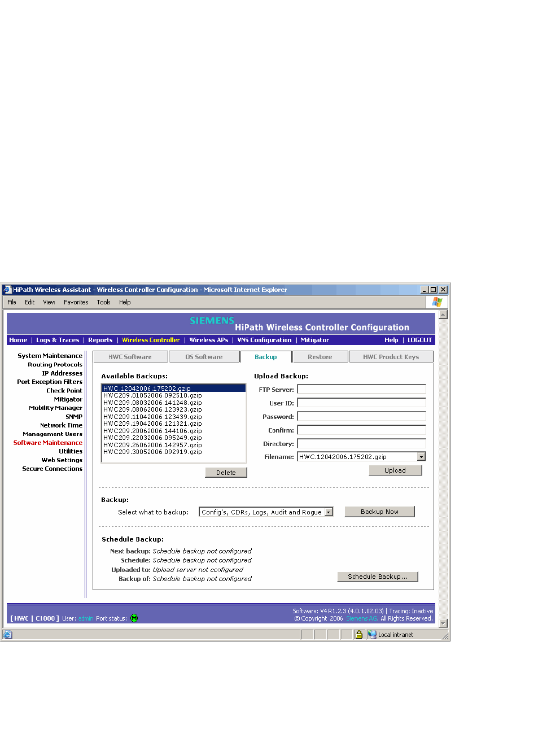Open the browser Help menu

(x=125, y=302)
